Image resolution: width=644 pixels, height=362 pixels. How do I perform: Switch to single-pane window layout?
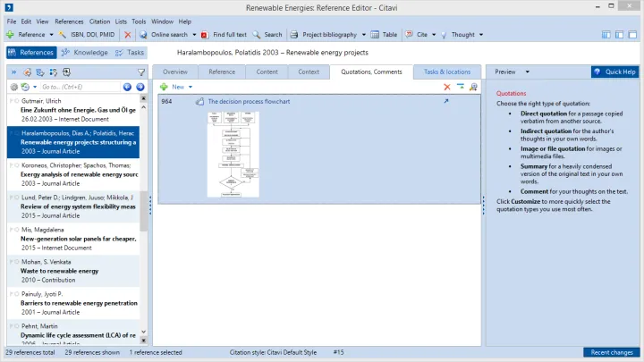pyautogui.click(x=631, y=35)
